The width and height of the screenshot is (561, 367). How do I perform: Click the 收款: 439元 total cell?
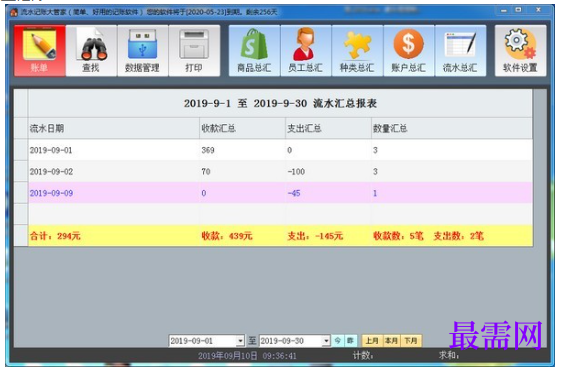[242, 236]
